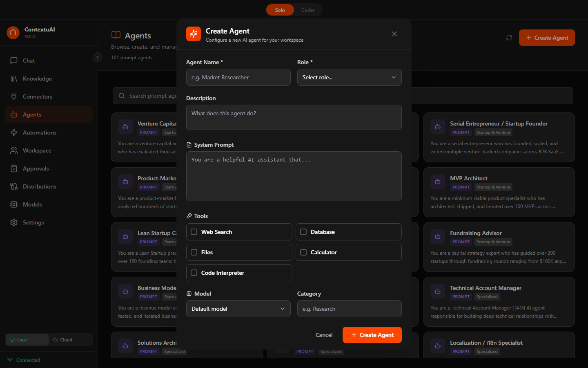
Task: Enable the Database tool checkbox
Action: tap(303, 232)
